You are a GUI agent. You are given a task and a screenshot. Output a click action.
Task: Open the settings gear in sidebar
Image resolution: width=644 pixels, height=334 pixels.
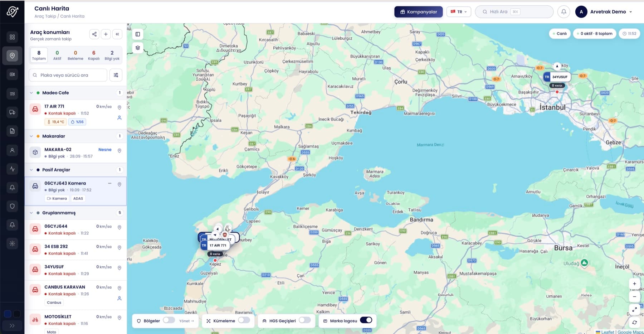pos(12,243)
